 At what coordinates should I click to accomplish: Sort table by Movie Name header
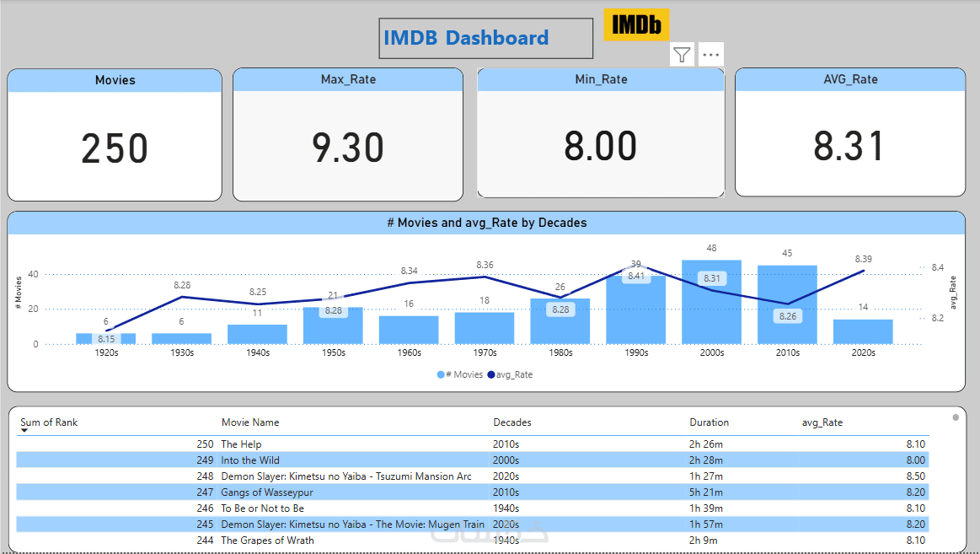pos(250,422)
